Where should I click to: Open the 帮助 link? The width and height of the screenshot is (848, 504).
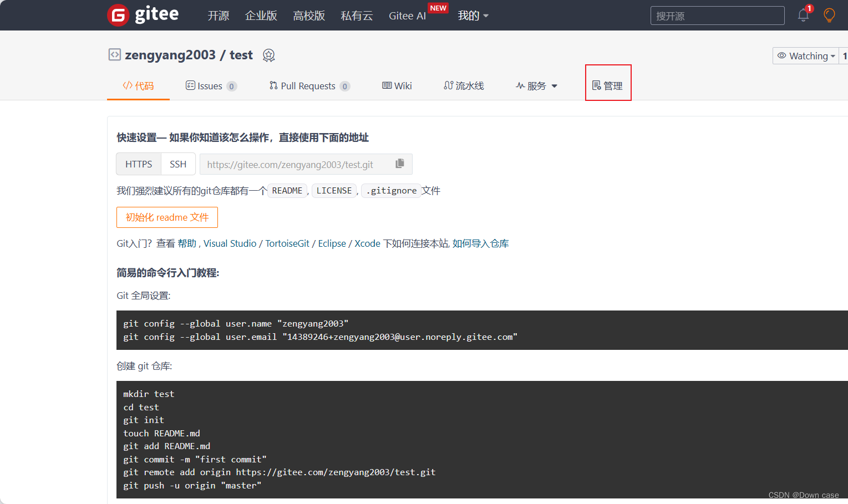tap(187, 243)
